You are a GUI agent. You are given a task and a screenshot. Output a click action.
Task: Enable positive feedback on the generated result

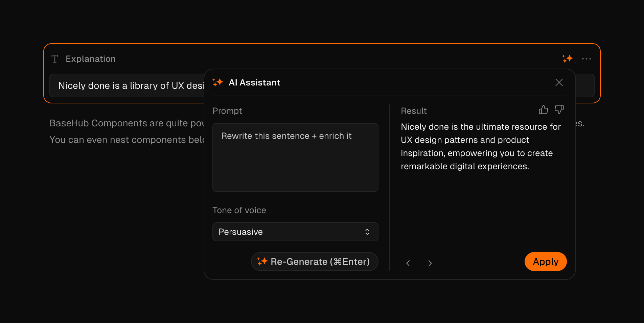point(543,109)
